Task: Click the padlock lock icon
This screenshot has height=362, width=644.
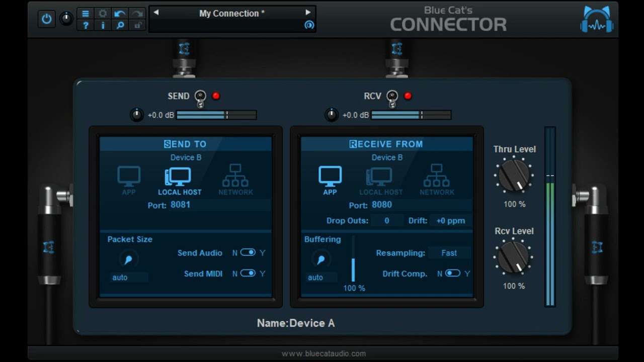Action: [137, 25]
